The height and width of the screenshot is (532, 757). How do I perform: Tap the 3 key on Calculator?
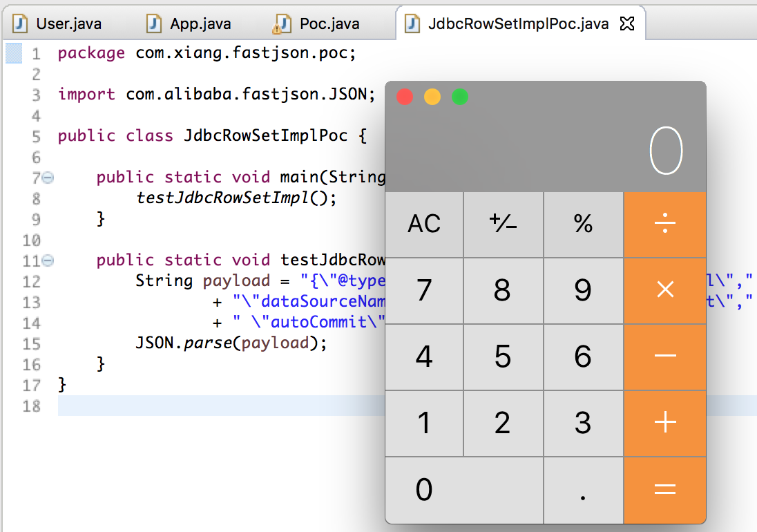coord(583,423)
